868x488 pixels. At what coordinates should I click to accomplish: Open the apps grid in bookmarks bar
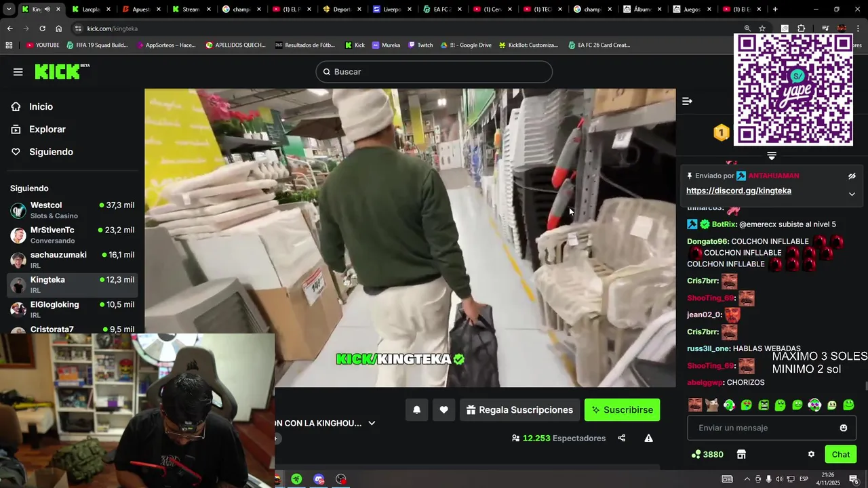pos(9,45)
